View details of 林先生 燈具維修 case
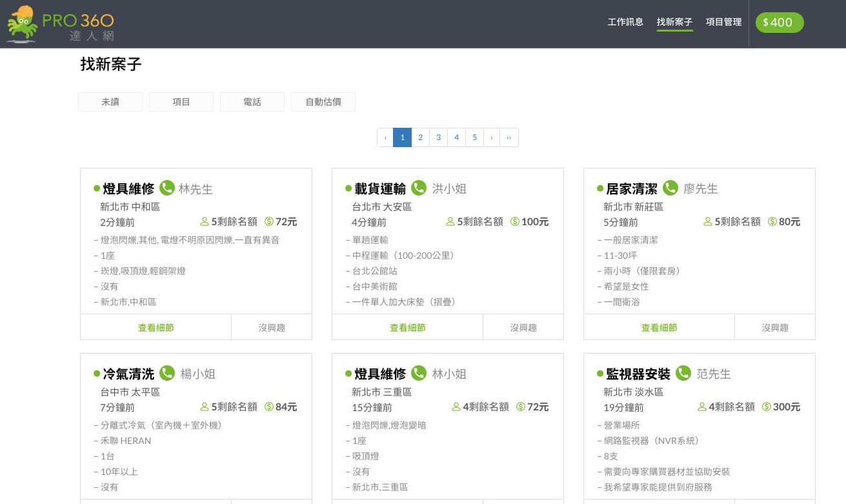The image size is (846, 504). [156, 327]
